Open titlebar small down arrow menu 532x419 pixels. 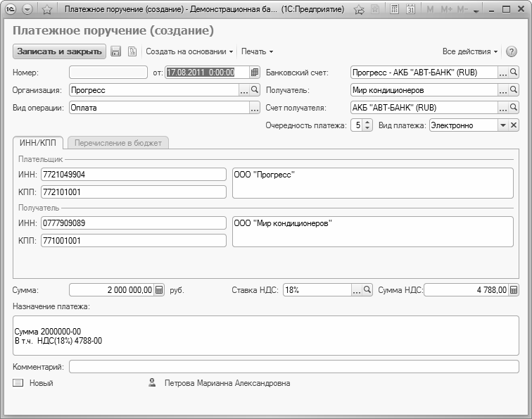coord(476,11)
